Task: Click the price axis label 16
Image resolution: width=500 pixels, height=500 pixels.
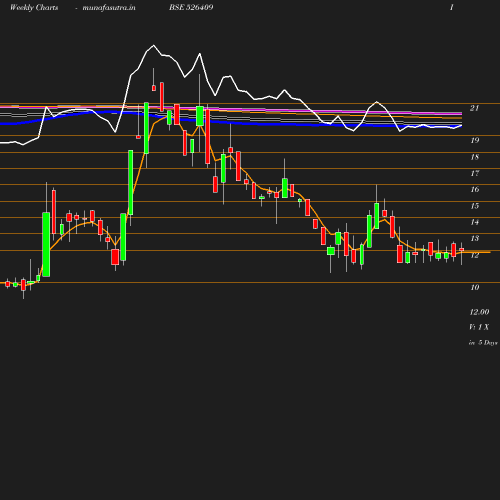Action: pyautogui.click(x=475, y=189)
